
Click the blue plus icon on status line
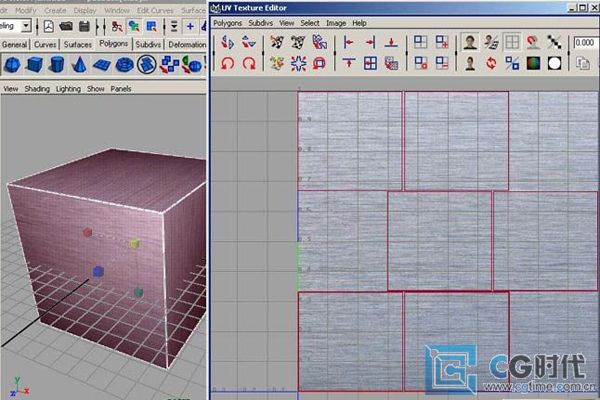click(x=190, y=26)
